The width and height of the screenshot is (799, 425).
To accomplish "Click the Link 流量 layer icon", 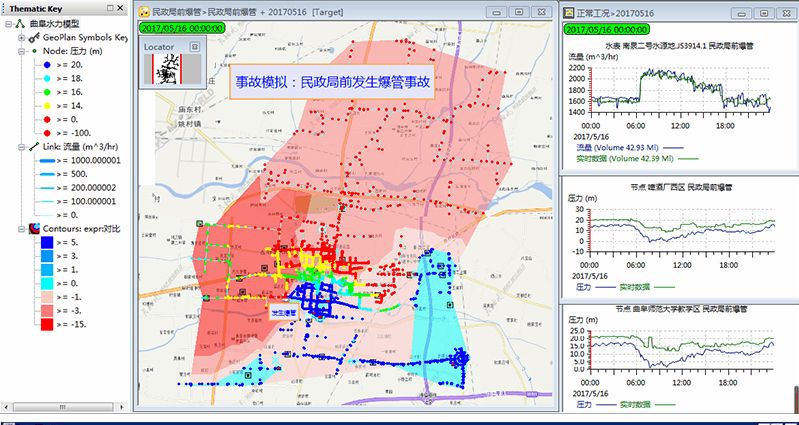I will (x=34, y=146).
